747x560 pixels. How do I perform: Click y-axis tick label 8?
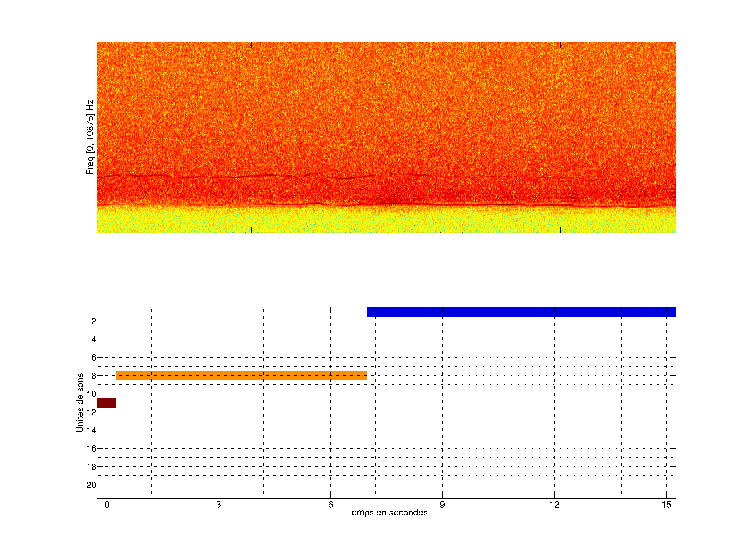click(94, 376)
